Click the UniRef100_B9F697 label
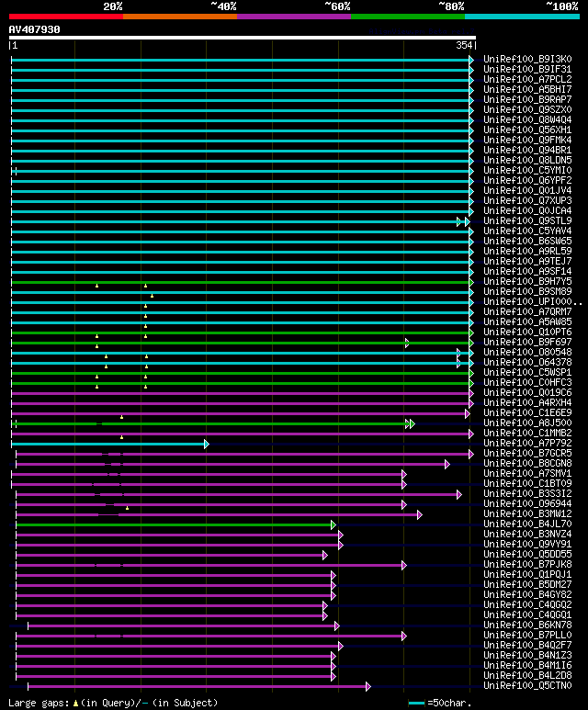 point(527,343)
